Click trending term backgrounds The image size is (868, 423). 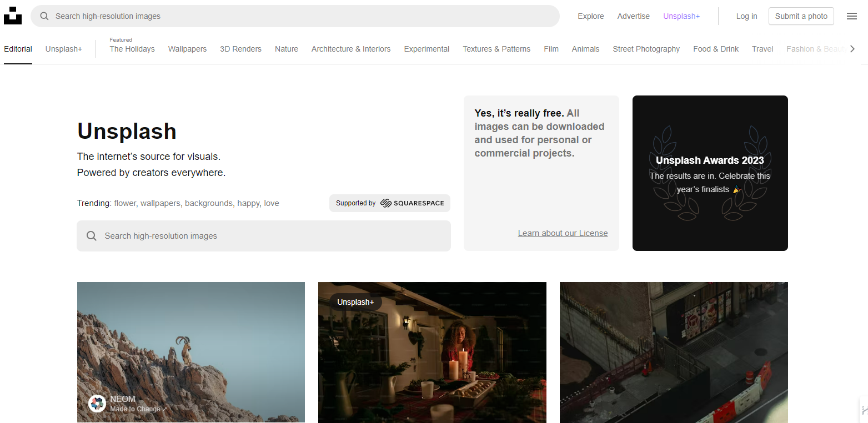209,203
